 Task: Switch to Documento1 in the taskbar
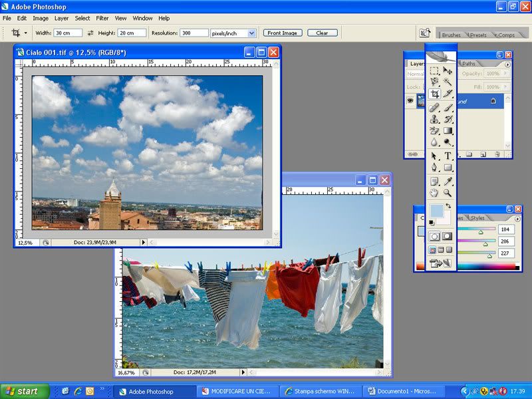coord(403,392)
